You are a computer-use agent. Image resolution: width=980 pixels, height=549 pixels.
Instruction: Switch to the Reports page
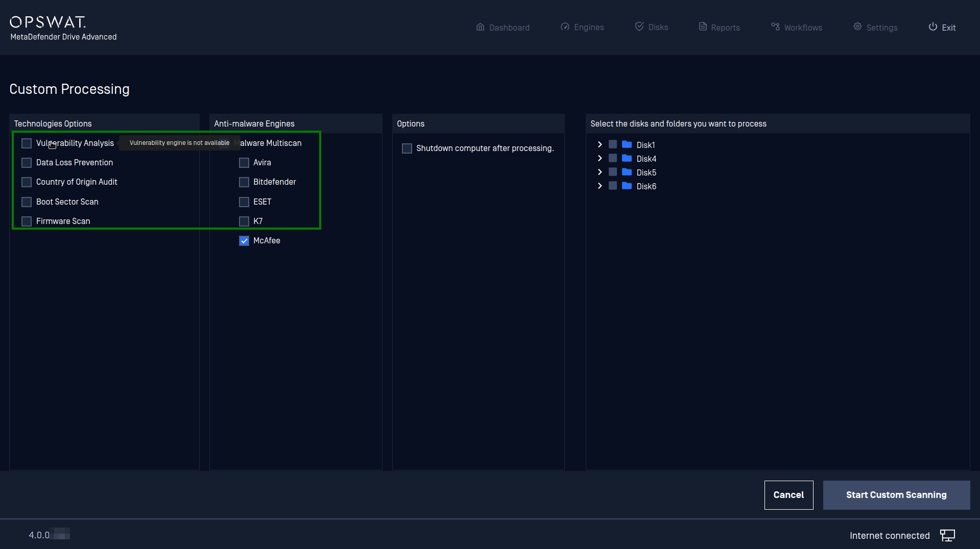point(719,28)
